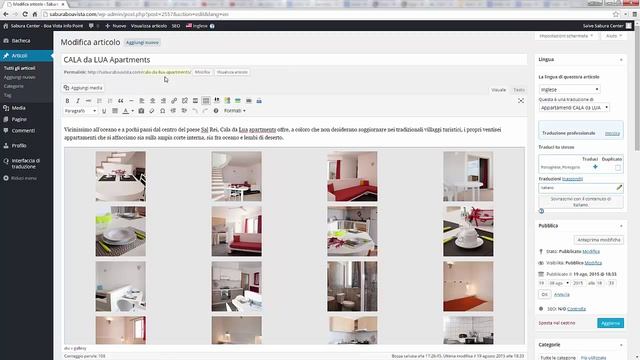Edit Italiano translation with pencil icon

(619, 187)
